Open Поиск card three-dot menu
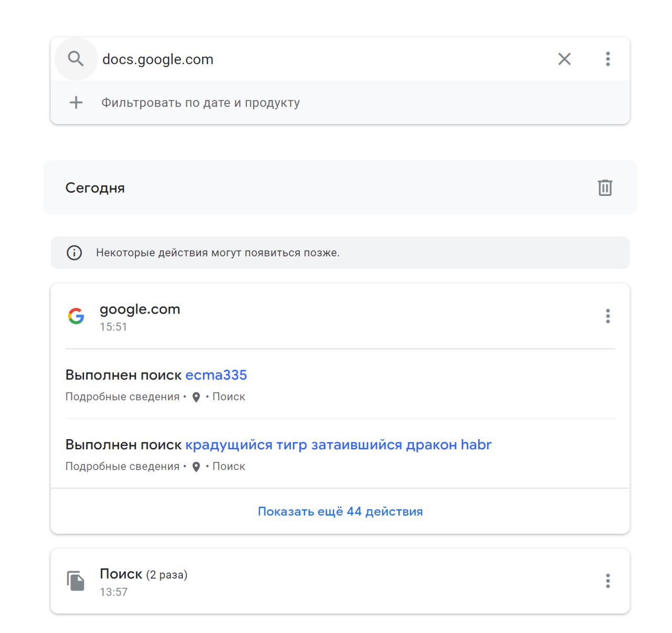The width and height of the screenshot is (672, 633). tap(608, 581)
